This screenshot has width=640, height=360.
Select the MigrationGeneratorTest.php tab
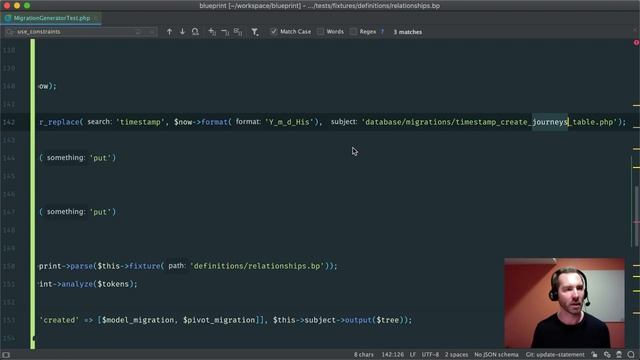pos(51,18)
